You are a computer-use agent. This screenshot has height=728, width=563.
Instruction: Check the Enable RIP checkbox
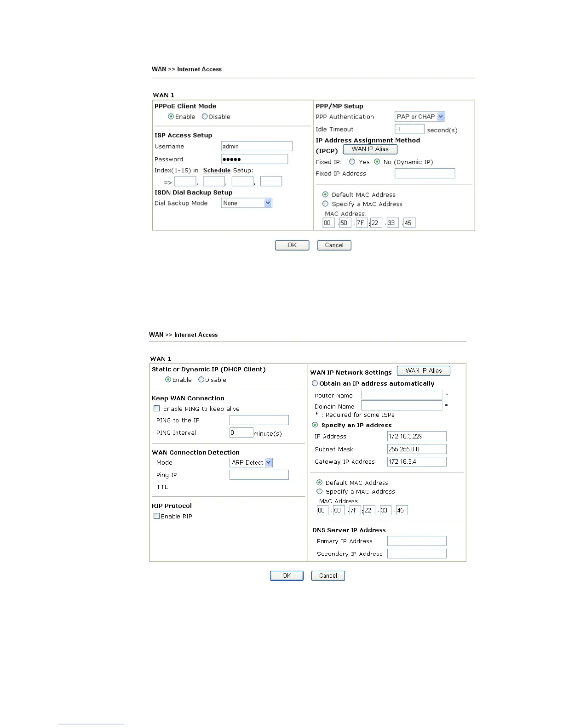(157, 516)
